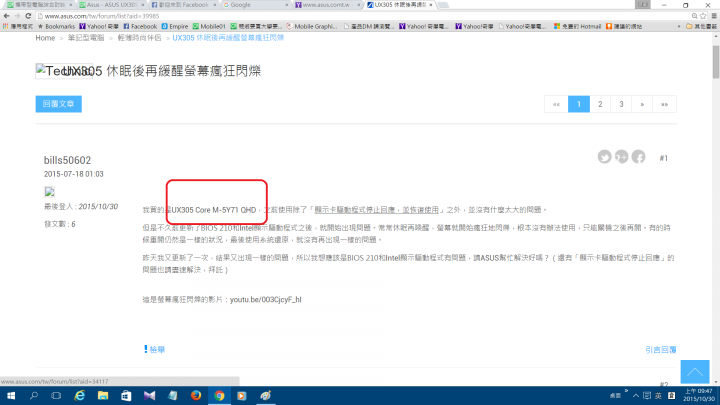The image size is (720, 405).
Task: Open Empire bookmark
Action: [x=174, y=27]
